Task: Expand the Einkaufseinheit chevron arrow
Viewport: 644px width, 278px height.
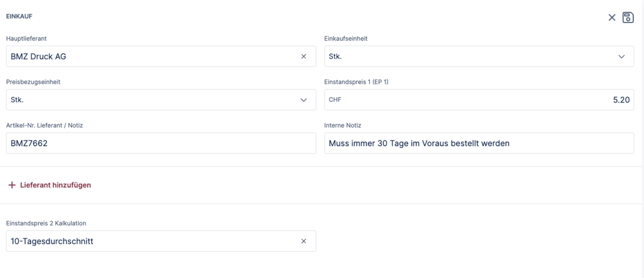Action: pyautogui.click(x=622, y=56)
